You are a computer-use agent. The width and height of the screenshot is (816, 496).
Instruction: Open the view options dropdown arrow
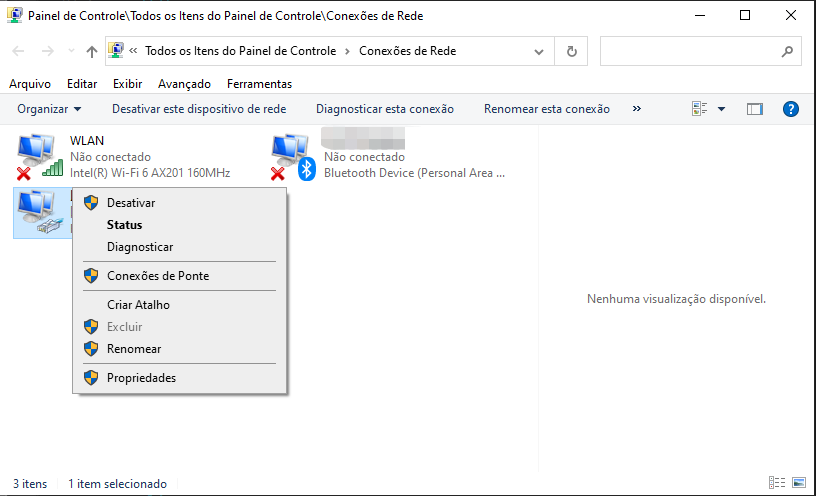721,109
